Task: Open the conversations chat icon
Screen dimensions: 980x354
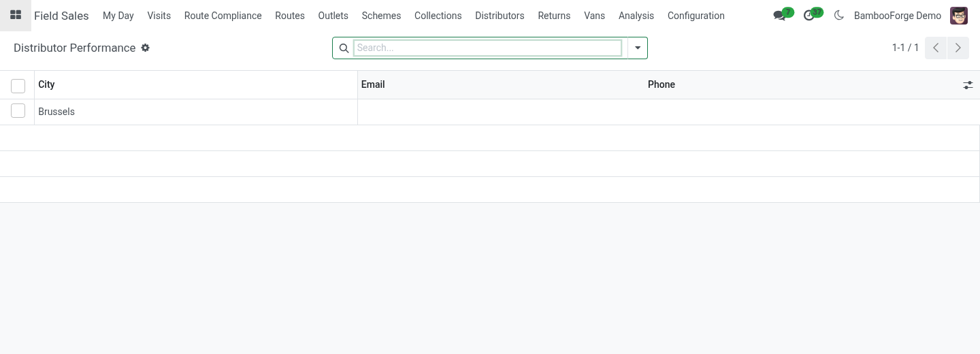Action: click(x=779, y=15)
